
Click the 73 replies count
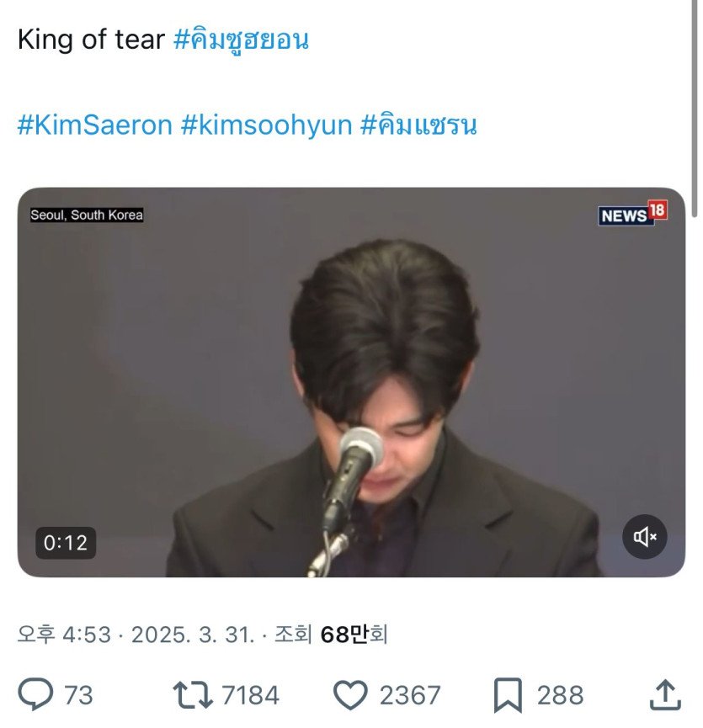pos(78,695)
